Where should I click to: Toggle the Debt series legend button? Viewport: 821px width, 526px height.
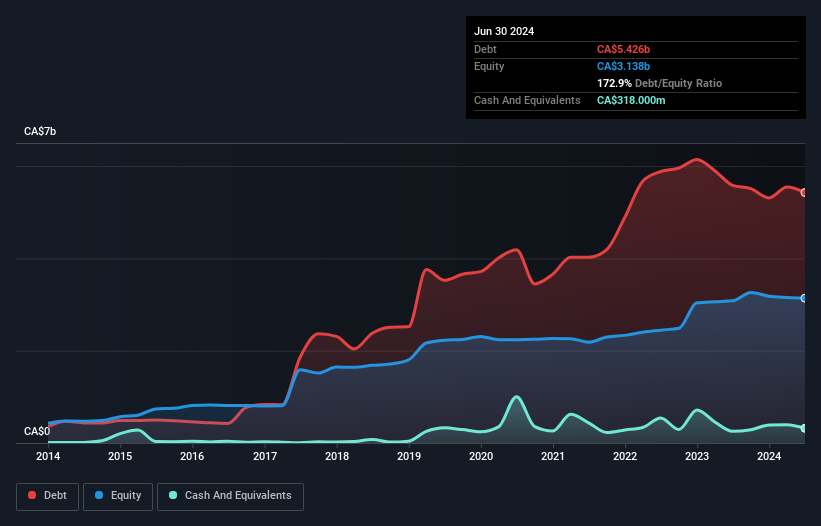47,496
